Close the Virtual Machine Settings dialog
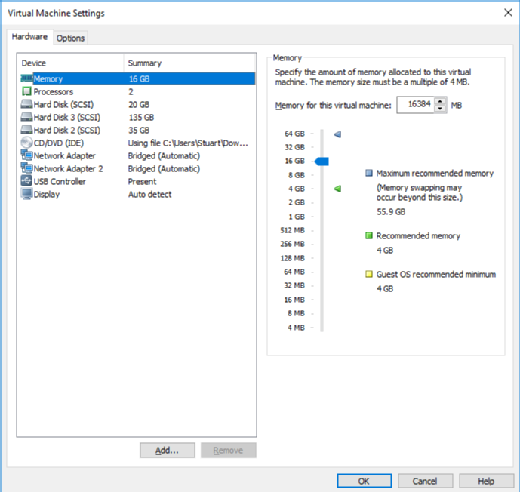This screenshot has height=492, width=520. click(x=508, y=13)
